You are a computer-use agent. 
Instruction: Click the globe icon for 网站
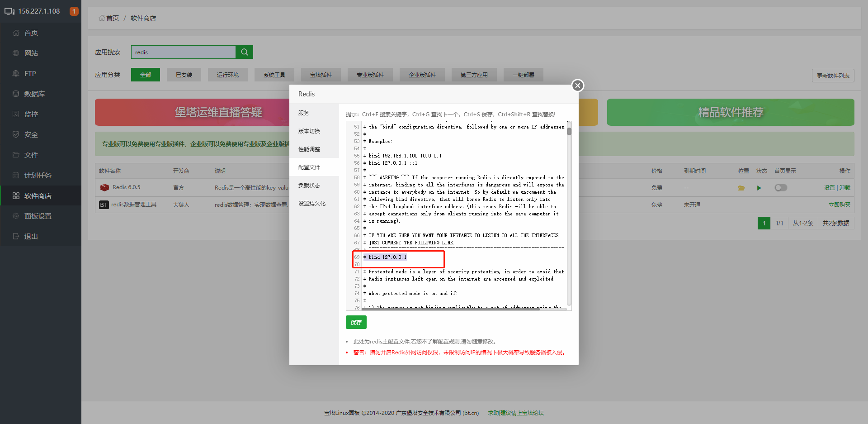point(16,53)
